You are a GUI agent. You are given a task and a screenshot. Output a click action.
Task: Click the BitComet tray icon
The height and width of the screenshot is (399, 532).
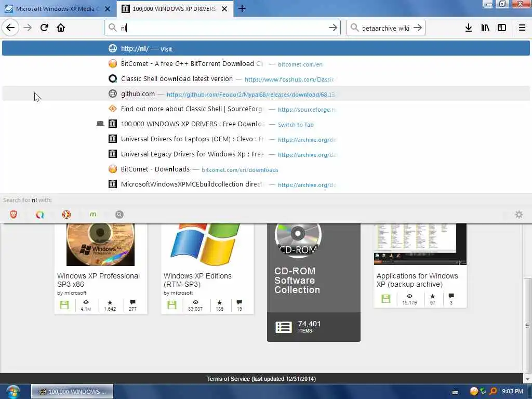(x=474, y=391)
